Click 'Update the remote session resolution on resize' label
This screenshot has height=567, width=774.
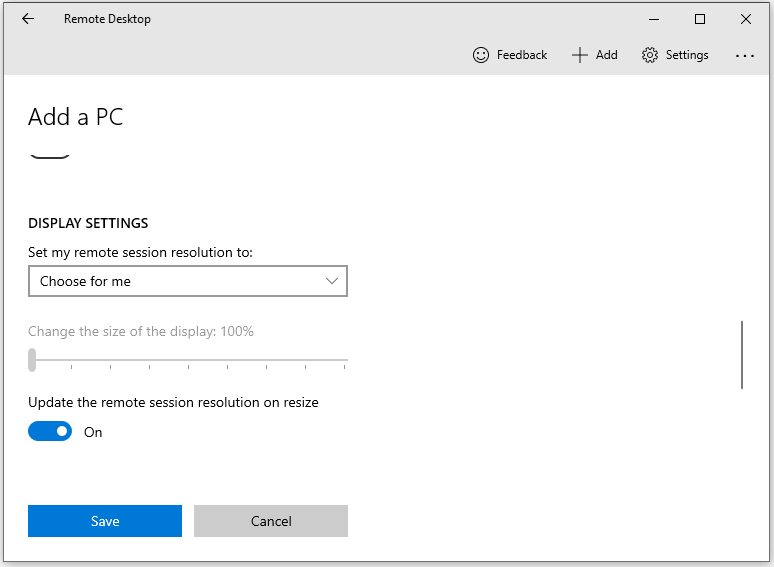coord(173,402)
